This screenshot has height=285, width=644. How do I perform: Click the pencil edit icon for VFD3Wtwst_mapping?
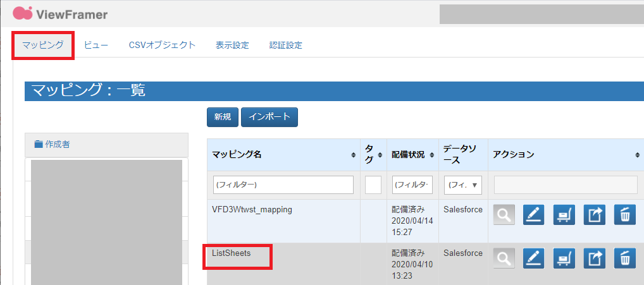point(534,215)
